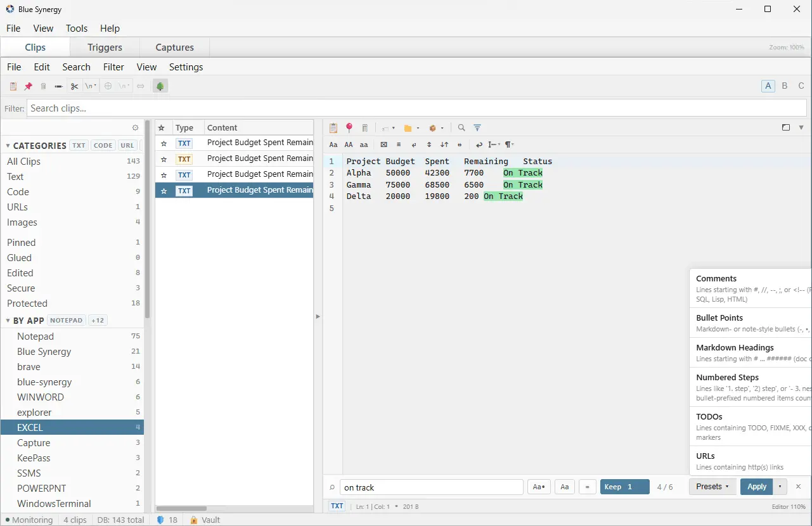The image size is (812, 526).
Task: Close the search bar with the X
Action: pos(799,487)
